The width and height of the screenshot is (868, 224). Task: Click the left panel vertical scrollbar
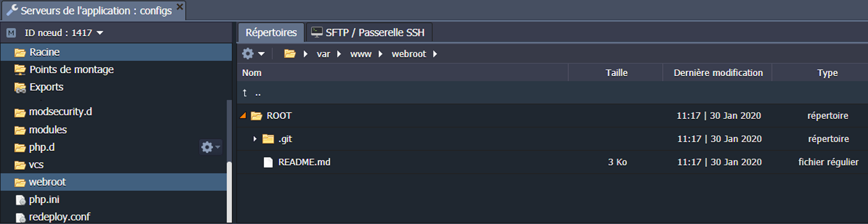[x=229, y=191]
